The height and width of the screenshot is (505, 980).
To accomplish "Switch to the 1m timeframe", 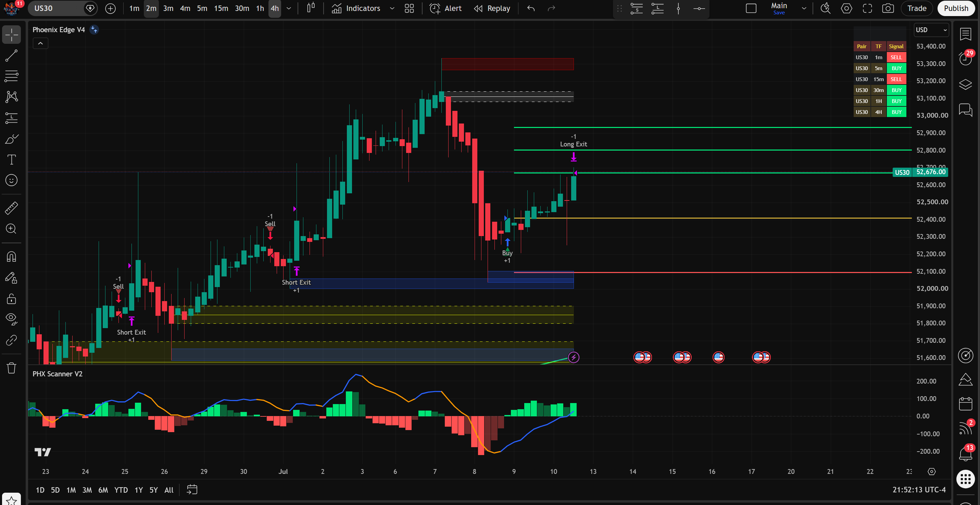I will click(134, 8).
